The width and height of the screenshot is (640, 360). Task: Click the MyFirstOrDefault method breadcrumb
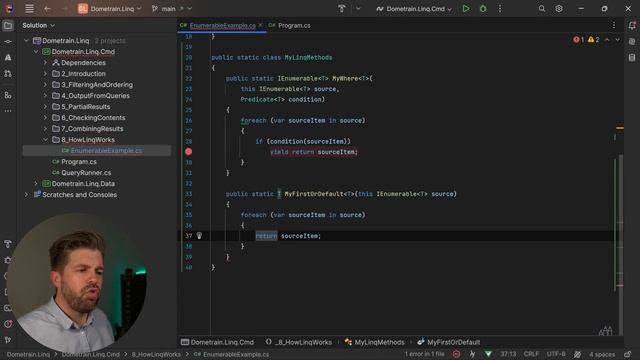[x=449, y=342]
